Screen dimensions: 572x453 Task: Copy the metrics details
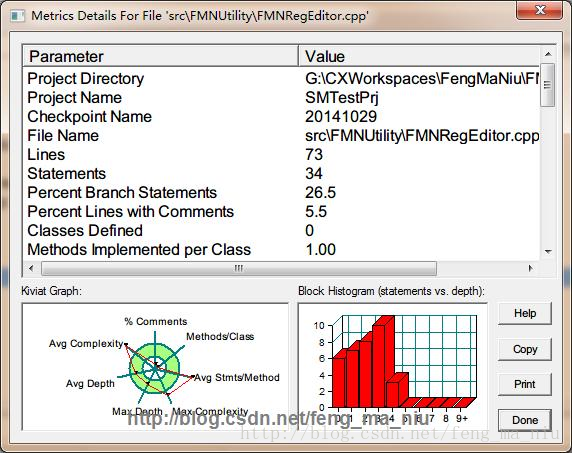(525, 349)
